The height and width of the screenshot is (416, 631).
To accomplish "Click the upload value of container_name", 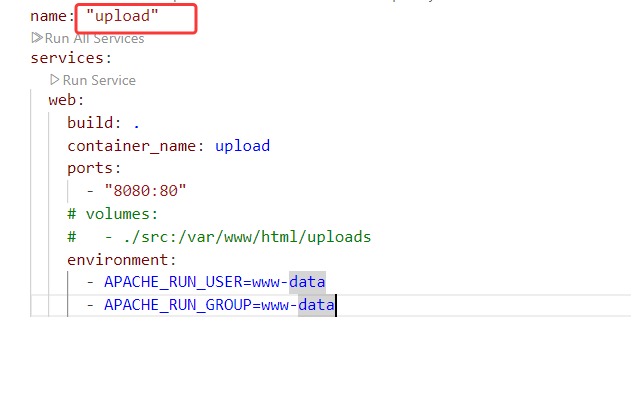I will (x=242, y=146).
